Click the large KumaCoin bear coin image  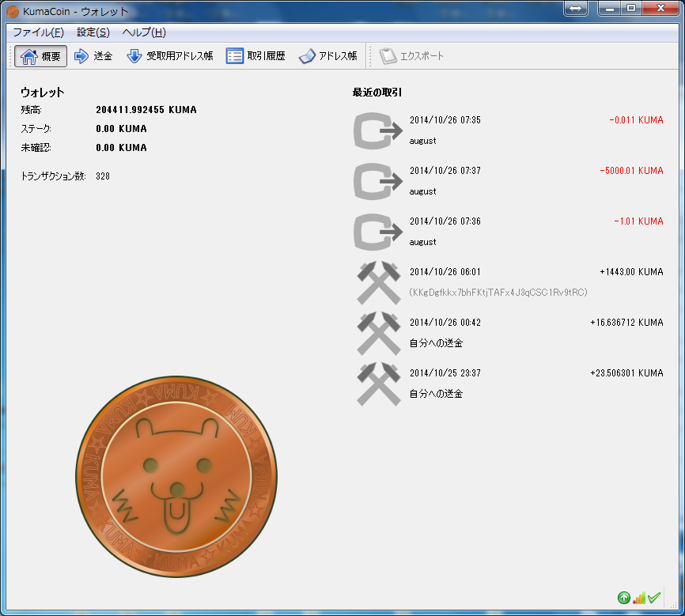click(x=176, y=477)
